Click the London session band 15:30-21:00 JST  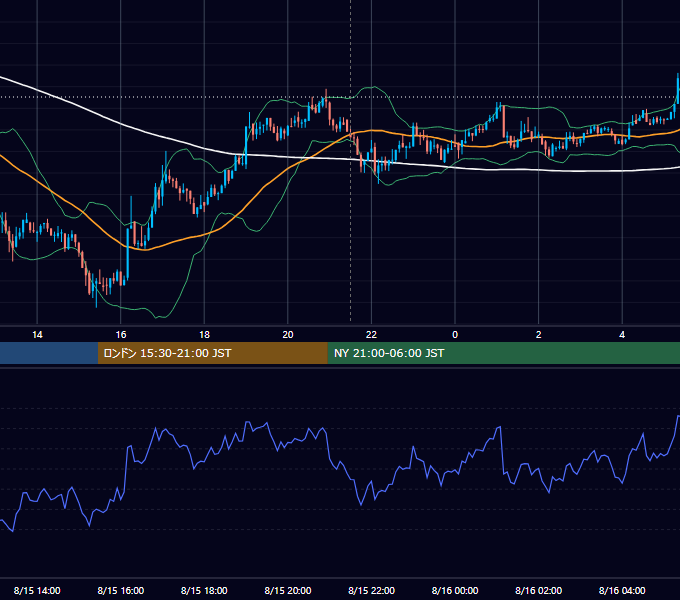coord(212,353)
